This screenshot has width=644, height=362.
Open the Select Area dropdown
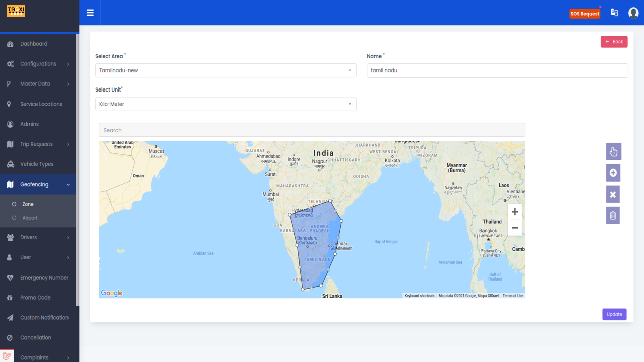click(225, 70)
